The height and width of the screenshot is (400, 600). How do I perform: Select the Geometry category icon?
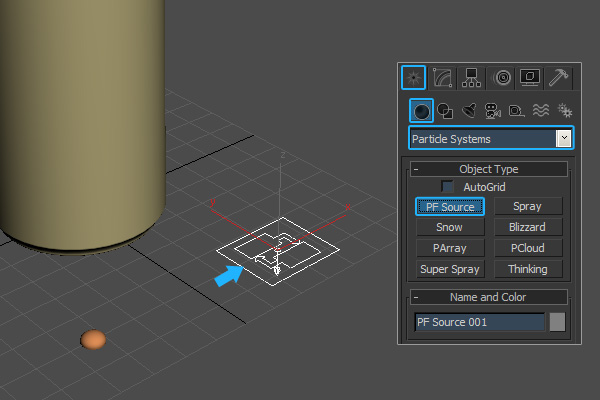(x=422, y=110)
